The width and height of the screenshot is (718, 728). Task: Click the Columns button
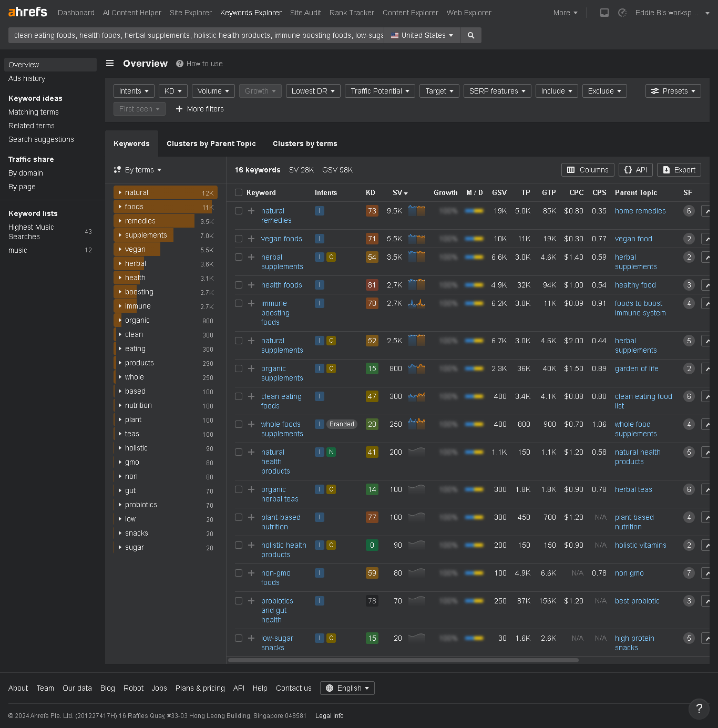click(x=588, y=170)
